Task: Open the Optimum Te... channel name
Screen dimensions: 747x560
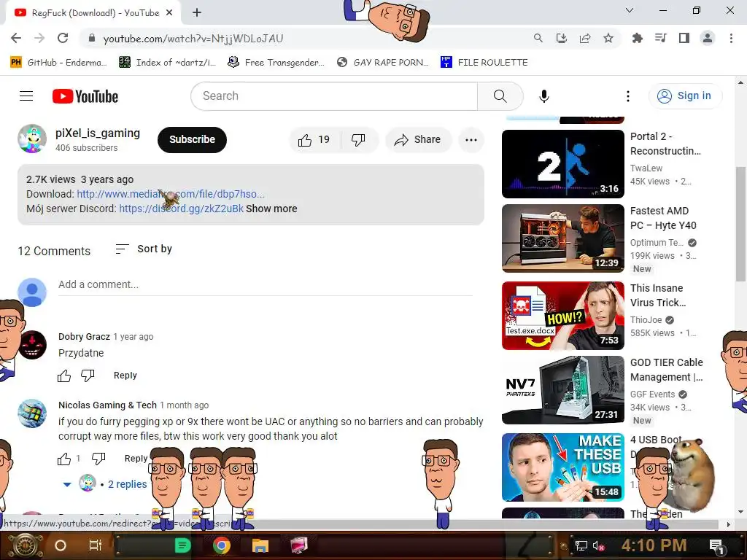Action: pos(657,243)
